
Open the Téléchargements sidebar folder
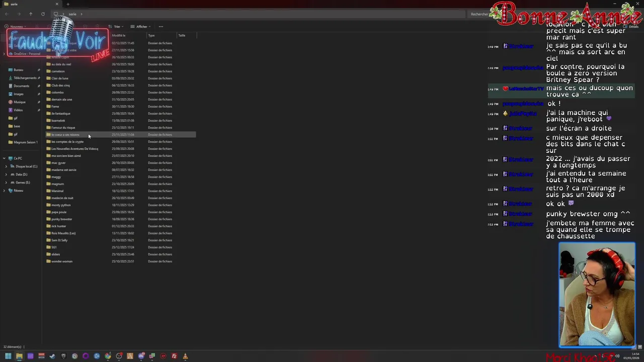25,78
